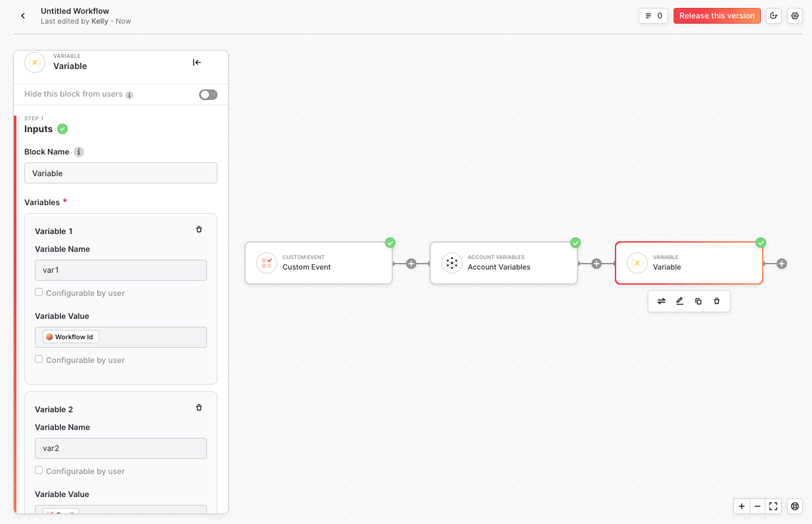812x524 pixels.
Task: Click the Block Name input field
Action: (x=121, y=174)
